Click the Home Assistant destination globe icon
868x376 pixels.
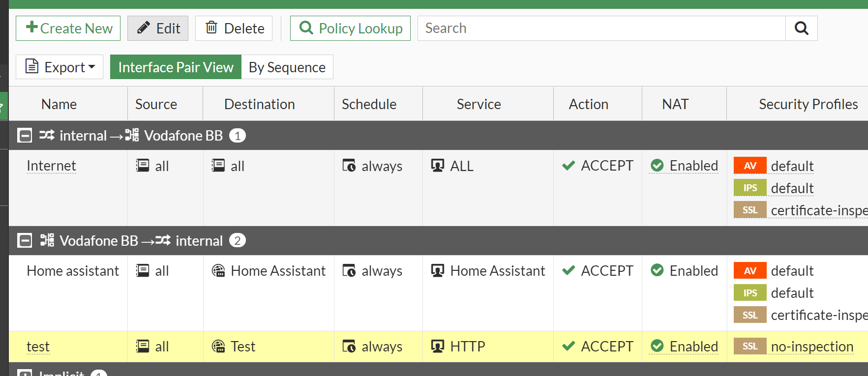pos(218,271)
